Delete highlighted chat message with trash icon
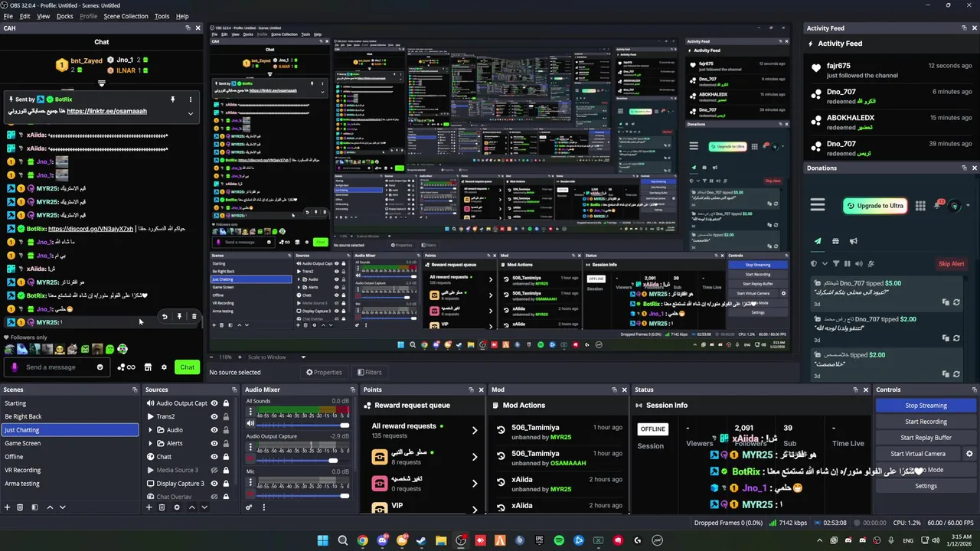This screenshot has width=980, height=551. click(x=194, y=316)
